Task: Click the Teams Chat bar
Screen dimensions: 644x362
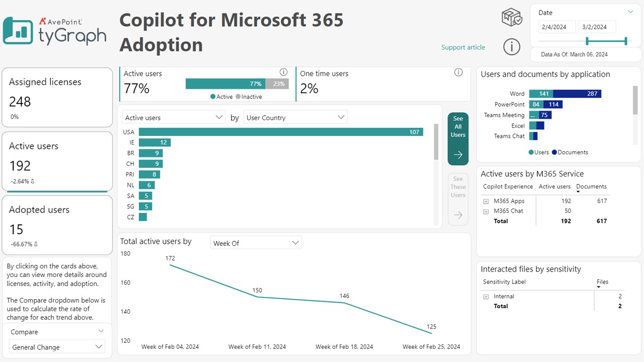Action: click(x=533, y=136)
